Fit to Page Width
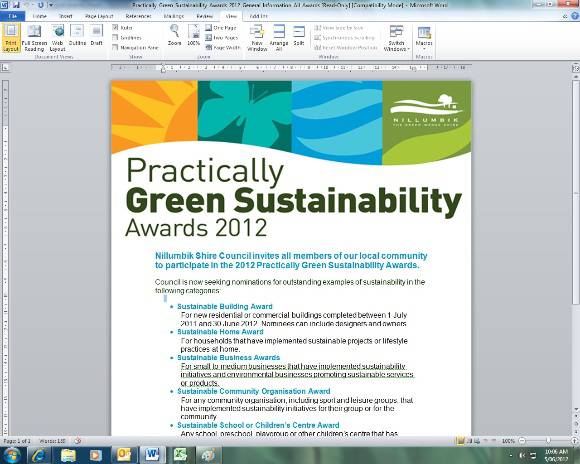Viewport: 580px width, 464px height. [x=223, y=48]
